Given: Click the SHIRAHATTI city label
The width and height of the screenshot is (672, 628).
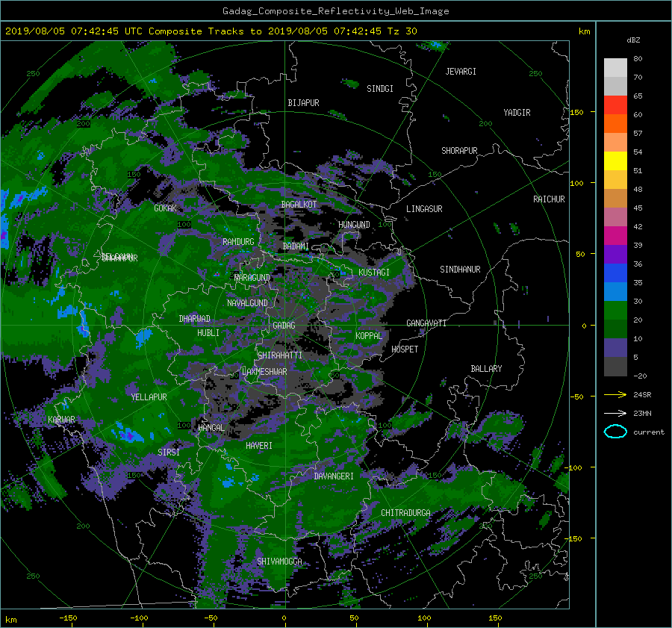Looking at the screenshot, I should pyautogui.click(x=280, y=355).
